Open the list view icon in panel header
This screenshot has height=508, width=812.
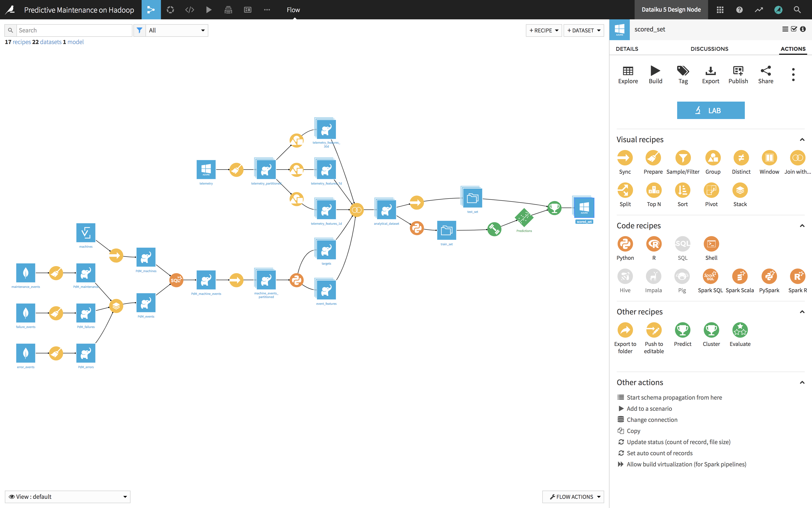click(785, 29)
